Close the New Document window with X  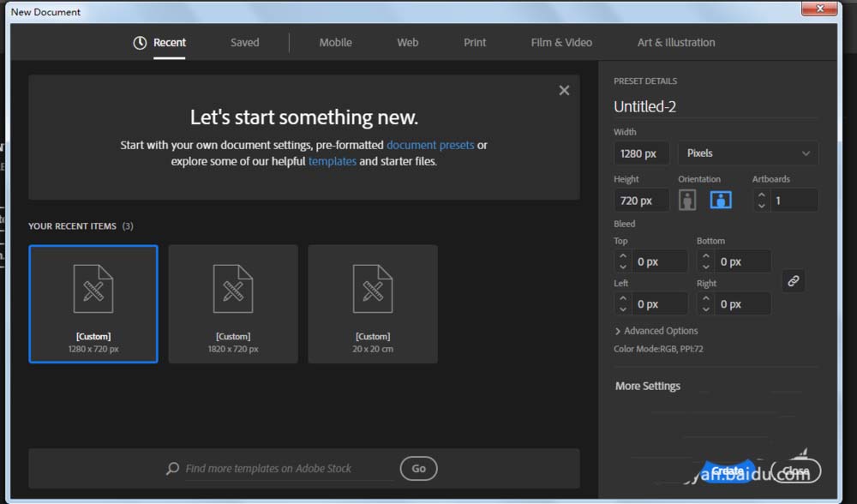(x=819, y=9)
